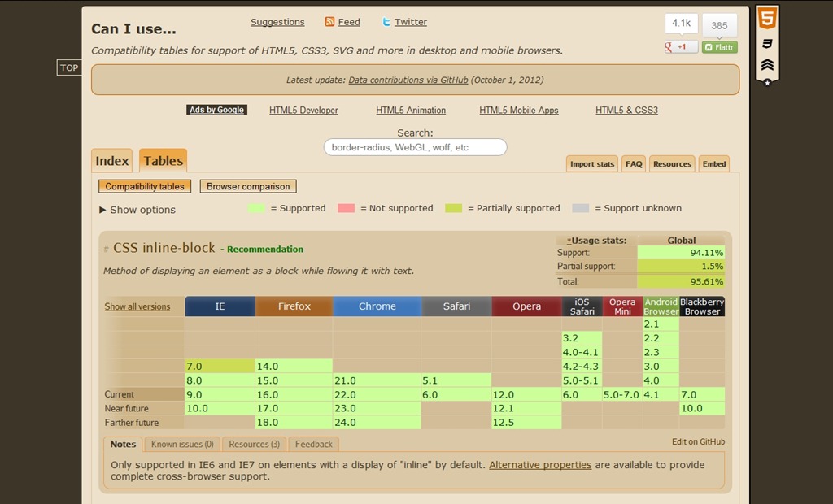Click the Global usage stats header
Viewport: 833px width, 504px height.
tap(681, 241)
